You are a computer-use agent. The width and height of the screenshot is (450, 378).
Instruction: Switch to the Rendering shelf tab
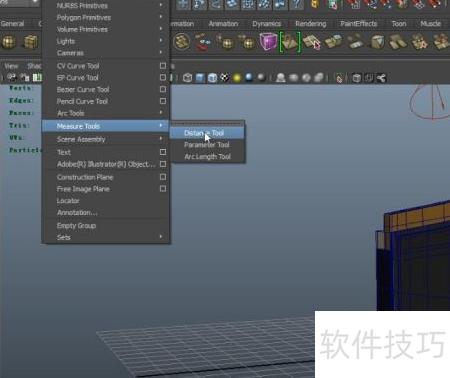pos(311,24)
